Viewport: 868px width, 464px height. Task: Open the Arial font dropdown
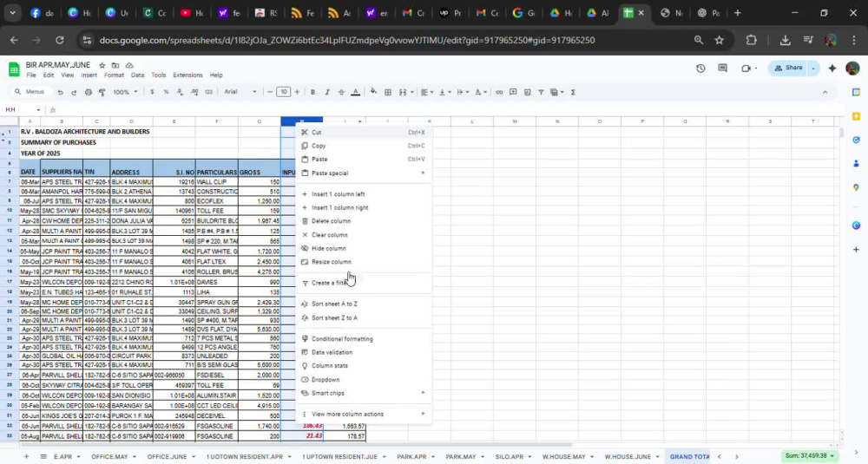[x=240, y=92]
